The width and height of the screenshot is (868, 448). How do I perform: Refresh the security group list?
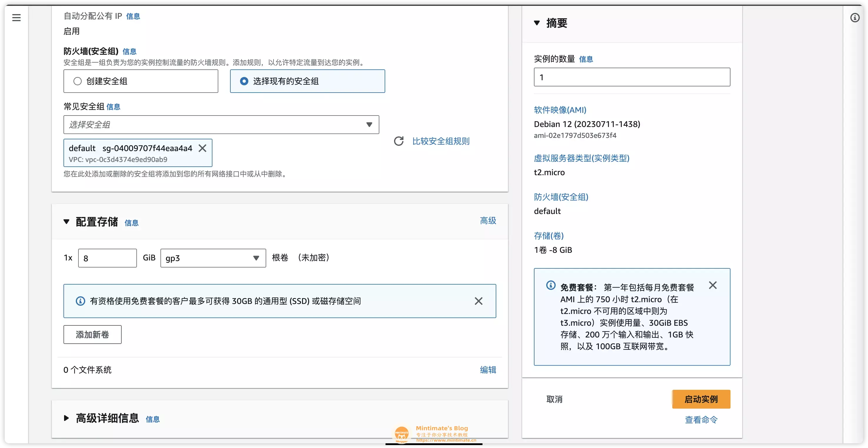[399, 141]
